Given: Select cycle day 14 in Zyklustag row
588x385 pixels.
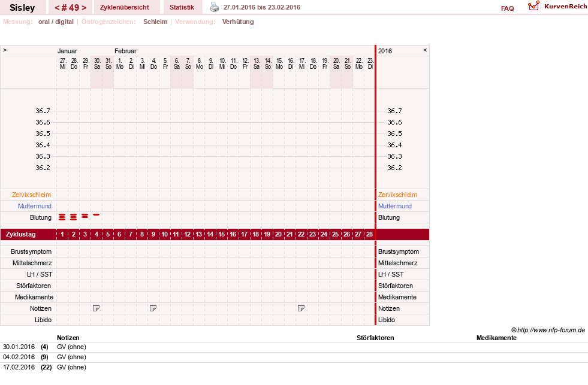Looking at the screenshot, I should pos(210,234).
